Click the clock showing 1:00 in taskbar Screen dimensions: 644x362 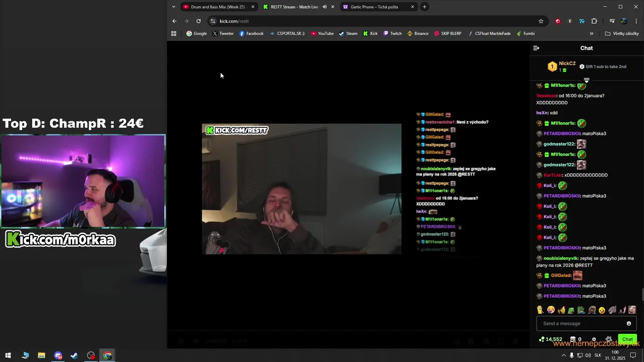[615, 355]
